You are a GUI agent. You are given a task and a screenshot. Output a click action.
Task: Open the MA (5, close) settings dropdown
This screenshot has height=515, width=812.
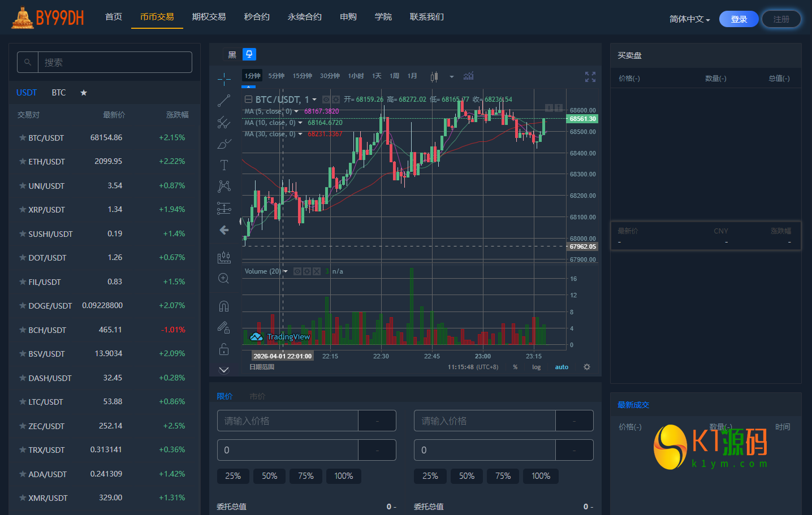click(x=296, y=111)
